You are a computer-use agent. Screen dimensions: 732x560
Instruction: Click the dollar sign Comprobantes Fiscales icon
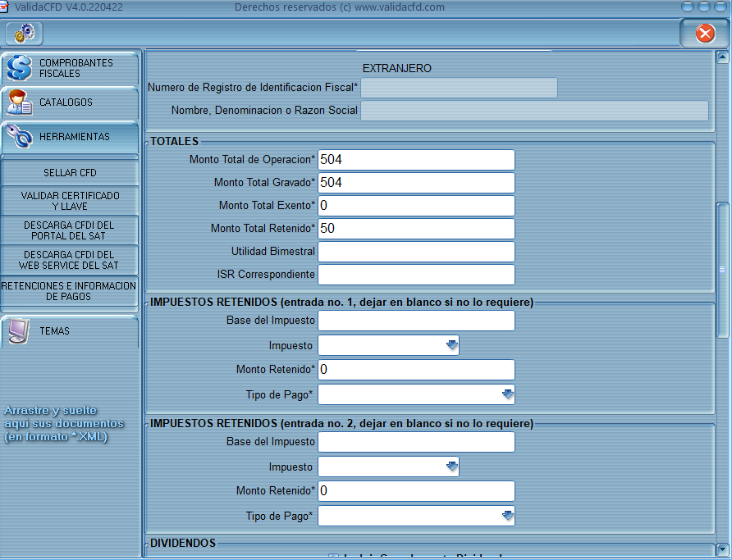click(19, 68)
